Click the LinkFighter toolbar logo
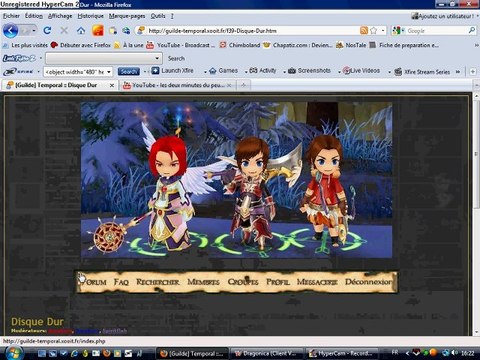480x360 pixels. 19,59
